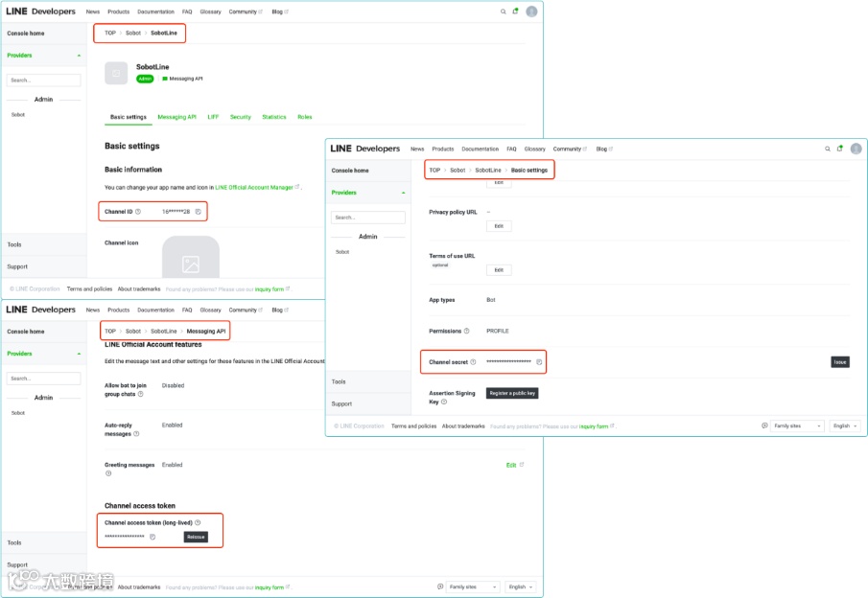Collapse Providers section in Channel secret window sidebar
Screen dimensions: 868x598
point(403,193)
